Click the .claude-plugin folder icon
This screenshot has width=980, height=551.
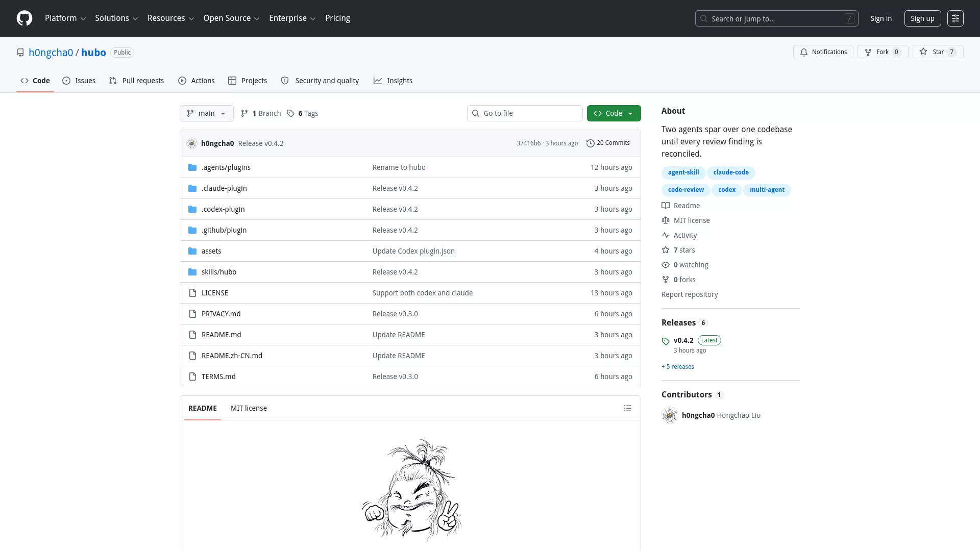tap(192, 188)
